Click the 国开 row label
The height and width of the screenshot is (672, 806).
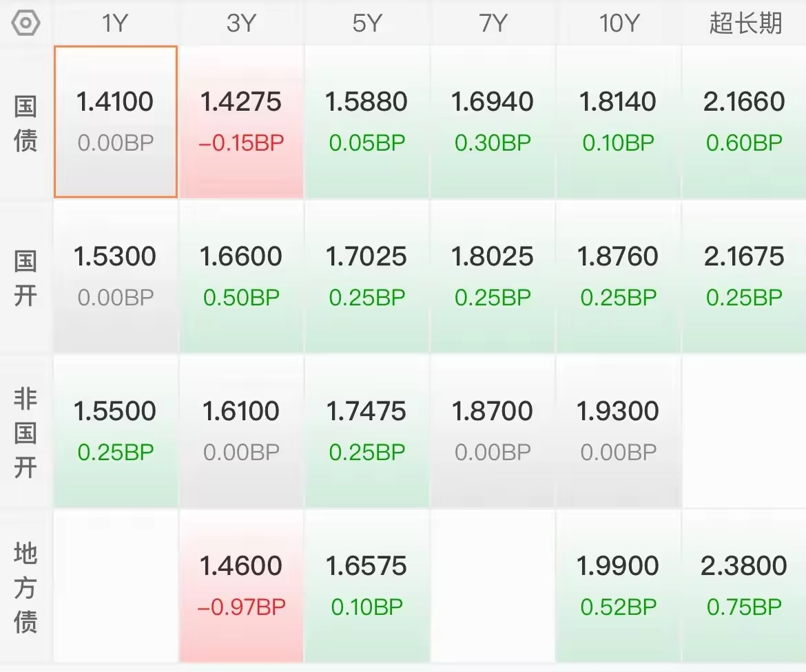coord(26,278)
